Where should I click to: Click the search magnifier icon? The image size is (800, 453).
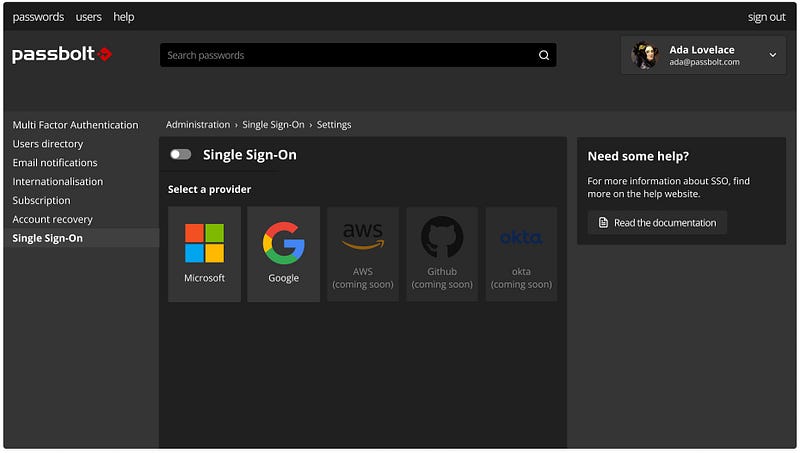544,55
